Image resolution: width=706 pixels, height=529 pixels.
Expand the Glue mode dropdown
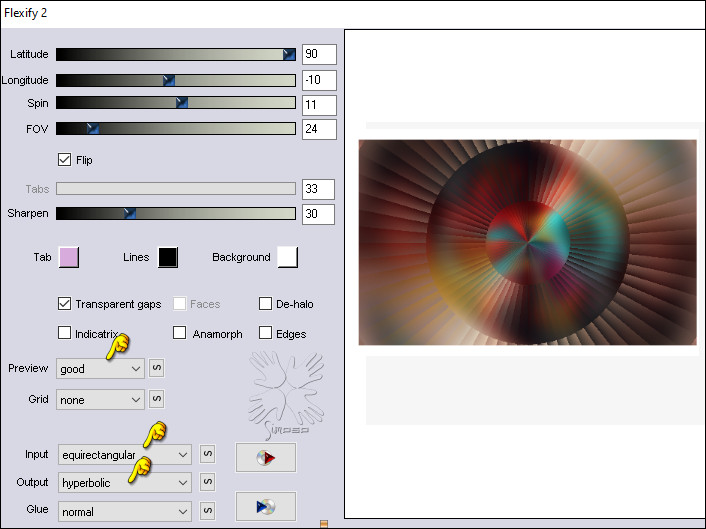[124, 511]
